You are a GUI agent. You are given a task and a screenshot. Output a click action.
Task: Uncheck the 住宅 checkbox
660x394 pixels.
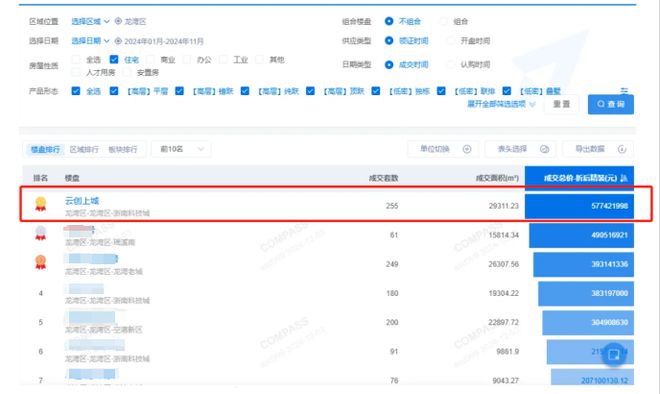tap(114, 60)
